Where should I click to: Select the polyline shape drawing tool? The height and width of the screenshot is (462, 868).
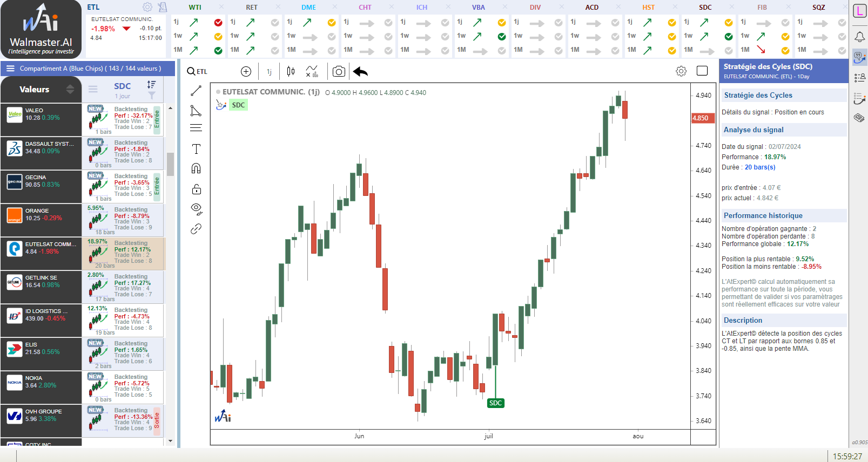[196, 111]
